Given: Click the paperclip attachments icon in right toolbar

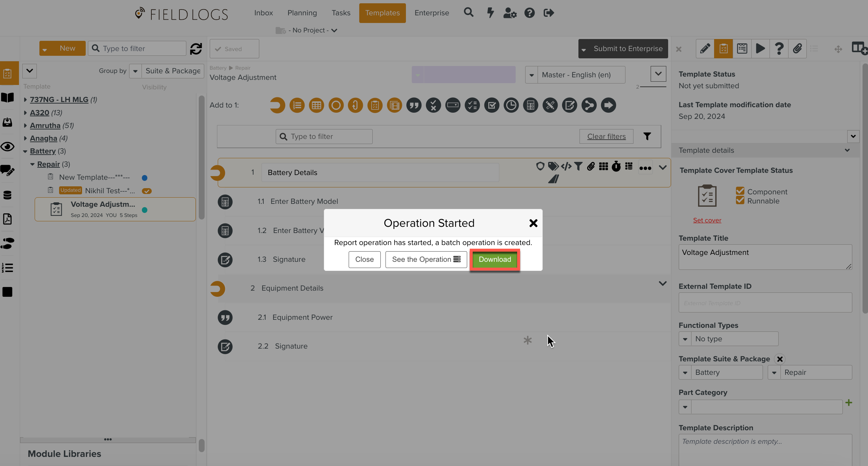Looking at the screenshot, I should 797,49.
